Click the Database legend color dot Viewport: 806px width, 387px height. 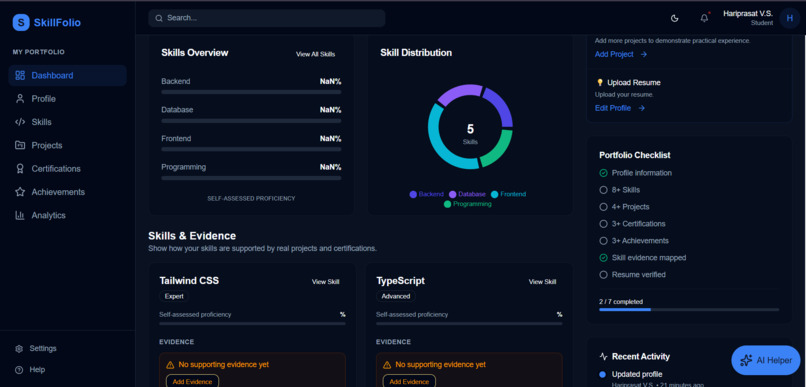coord(453,194)
